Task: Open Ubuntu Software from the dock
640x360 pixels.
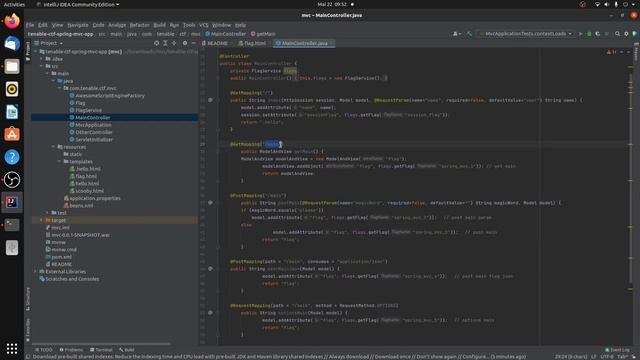Action: (x=12, y=134)
